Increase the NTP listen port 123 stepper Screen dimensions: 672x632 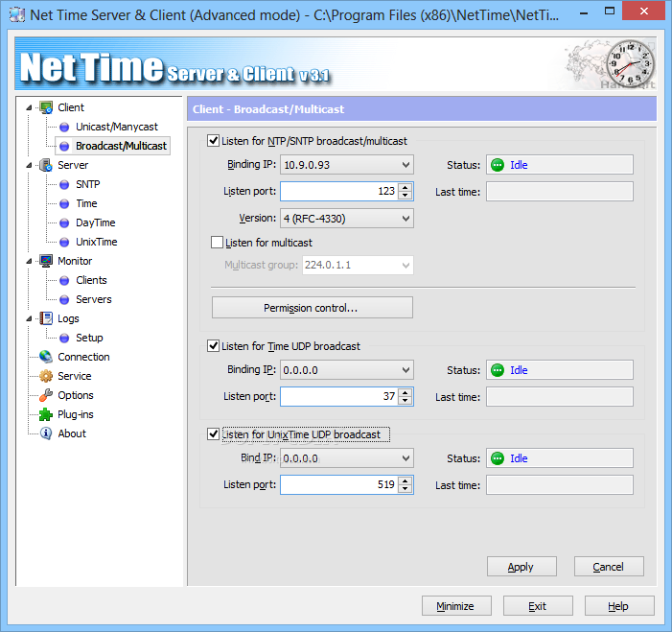coord(405,187)
